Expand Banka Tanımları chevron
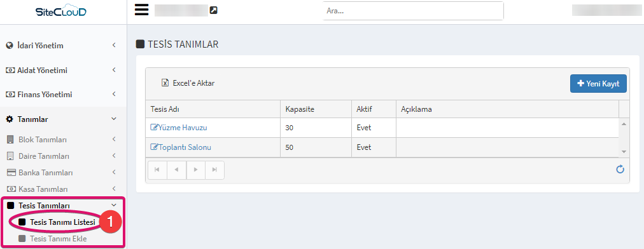This screenshot has width=644, height=249. [x=114, y=172]
